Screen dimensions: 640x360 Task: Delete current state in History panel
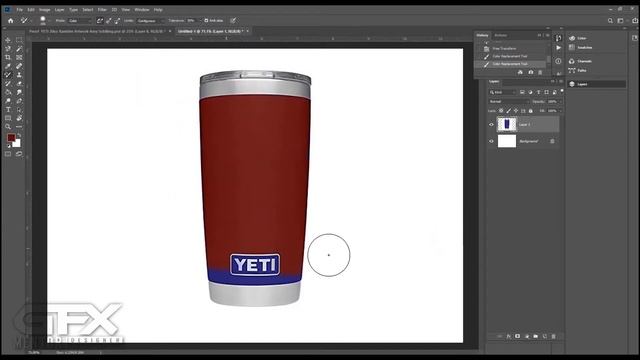pyautogui.click(x=540, y=72)
